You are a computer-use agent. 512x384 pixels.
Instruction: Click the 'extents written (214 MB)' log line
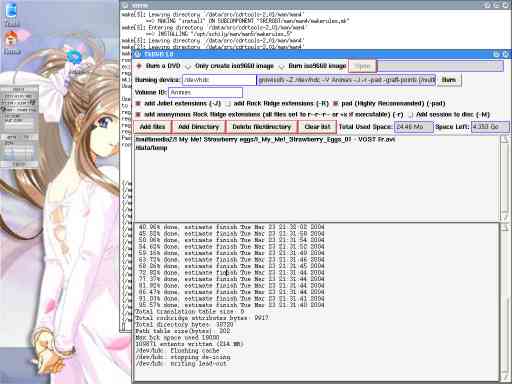coord(189,344)
